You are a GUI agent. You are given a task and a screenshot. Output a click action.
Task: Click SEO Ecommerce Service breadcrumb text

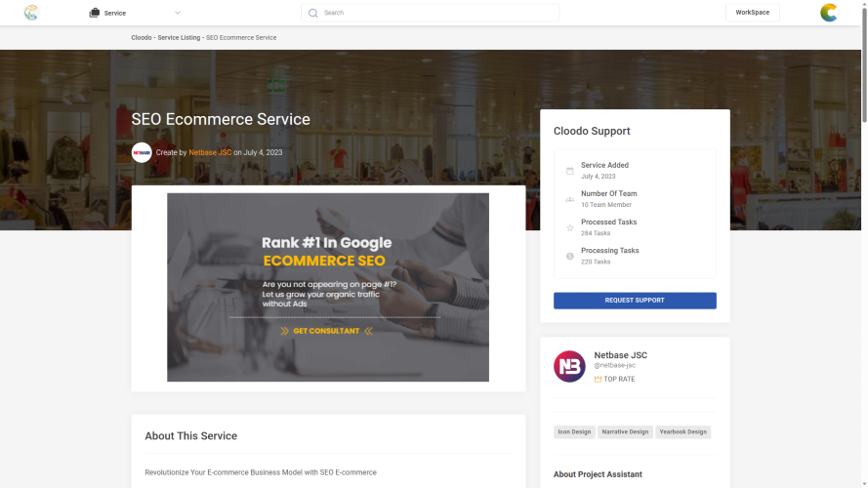tap(241, 38)
